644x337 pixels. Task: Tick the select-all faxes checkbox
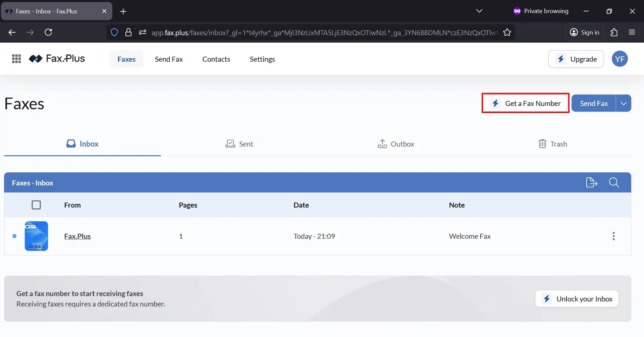[36, 205]
